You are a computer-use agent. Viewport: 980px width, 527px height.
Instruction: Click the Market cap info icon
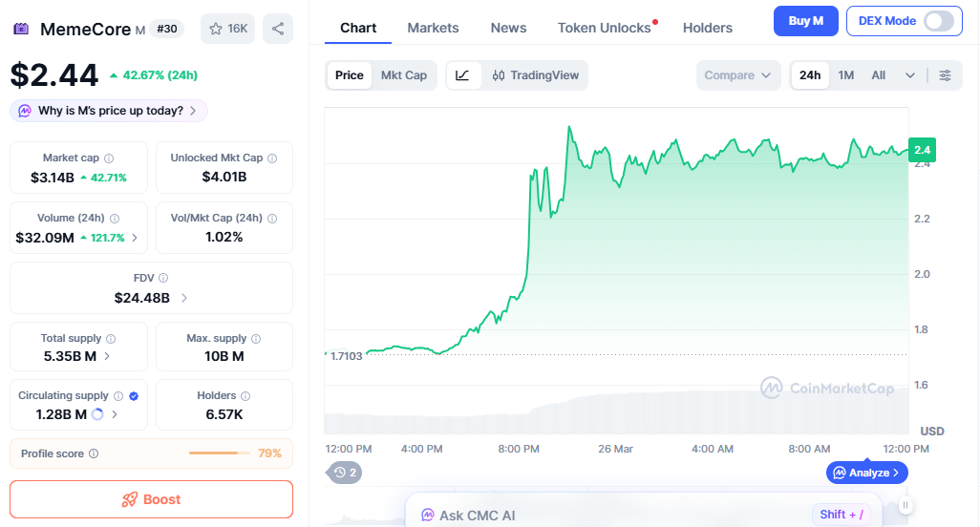[109, 158]
